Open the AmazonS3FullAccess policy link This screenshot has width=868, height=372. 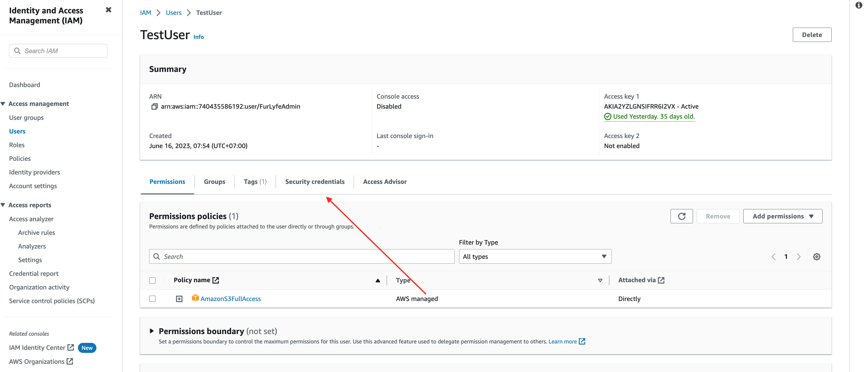coord(230,299)
